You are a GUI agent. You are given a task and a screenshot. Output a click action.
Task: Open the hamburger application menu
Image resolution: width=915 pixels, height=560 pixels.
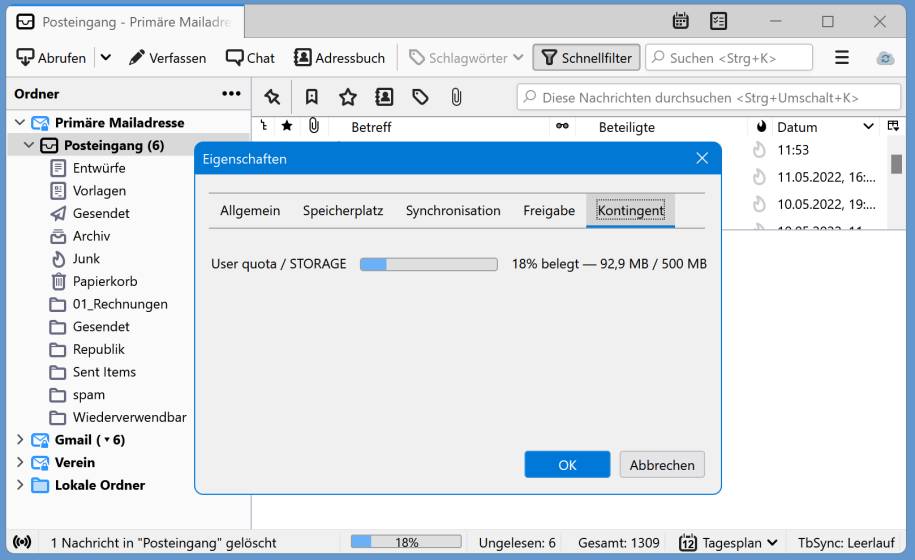pos(842,58)
